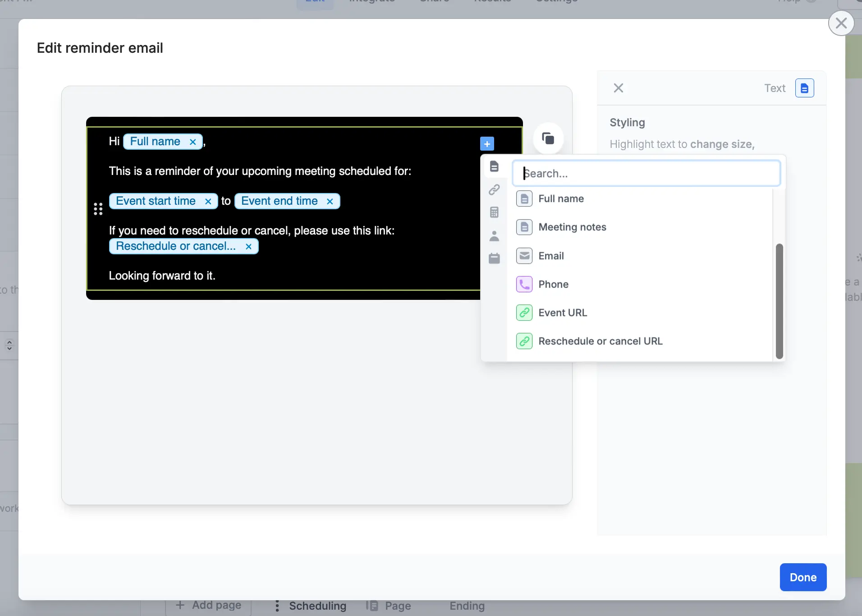Remove the Full name variable chip

[193, 142]
